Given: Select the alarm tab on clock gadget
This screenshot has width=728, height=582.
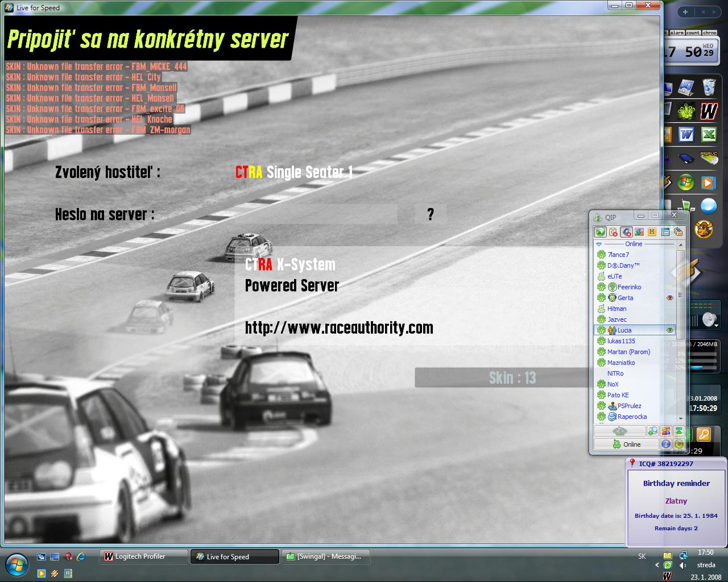Looking at the screenshot, I should click(x=677, y=33).
